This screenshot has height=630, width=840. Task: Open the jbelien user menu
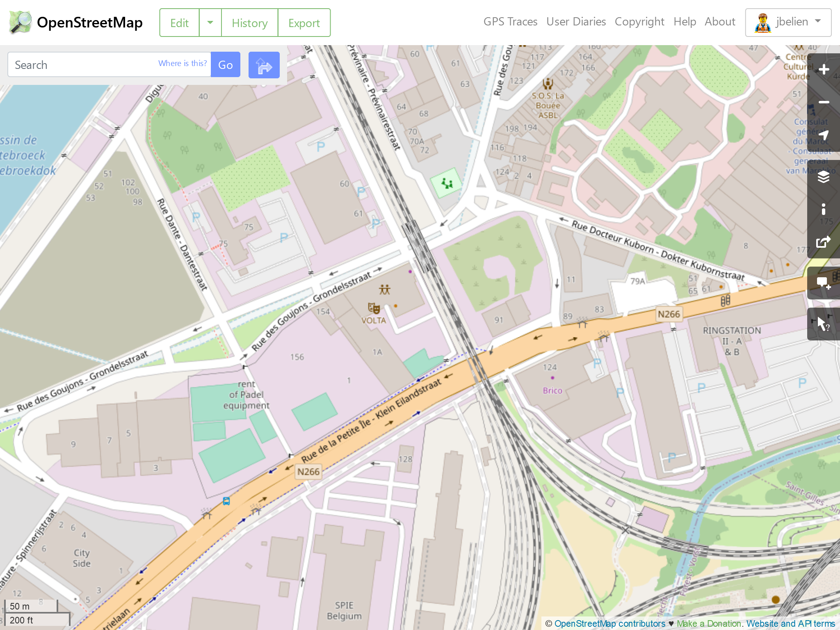[x=788, y=22]
